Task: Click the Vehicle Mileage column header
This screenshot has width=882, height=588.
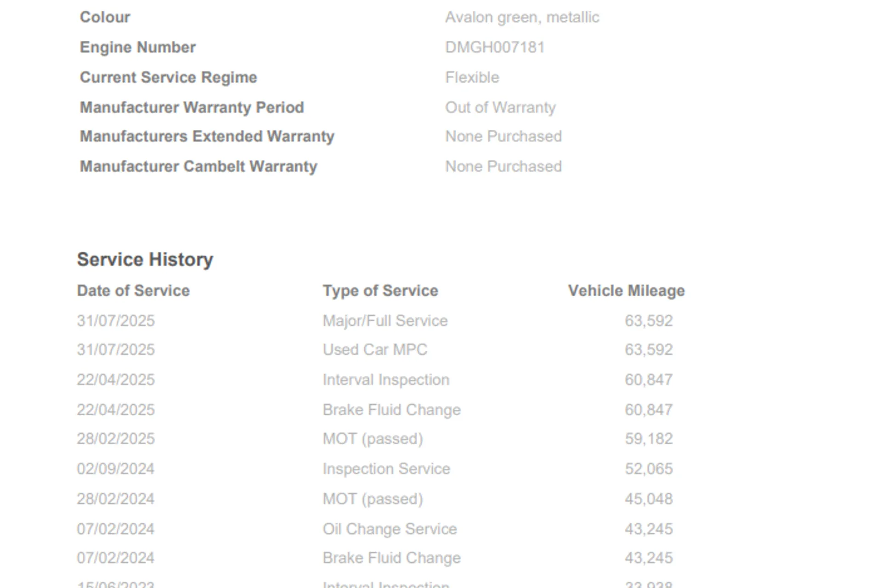Action: pyautogui.click(x=626, y=291)
